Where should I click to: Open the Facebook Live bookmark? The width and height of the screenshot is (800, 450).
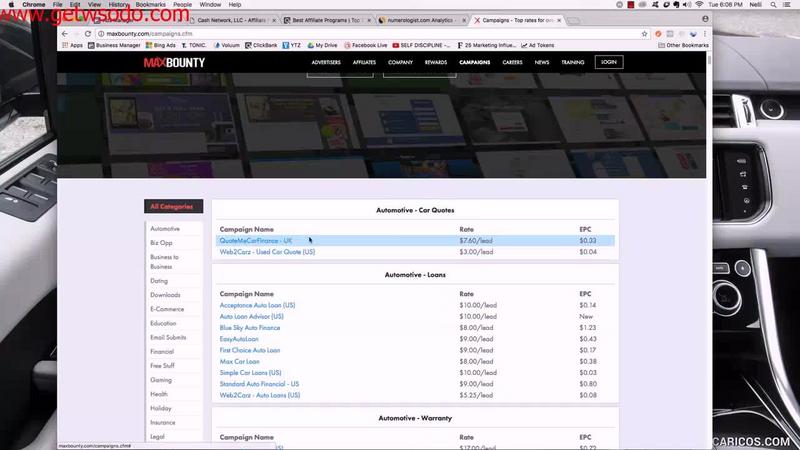click(x=366, y=45)
